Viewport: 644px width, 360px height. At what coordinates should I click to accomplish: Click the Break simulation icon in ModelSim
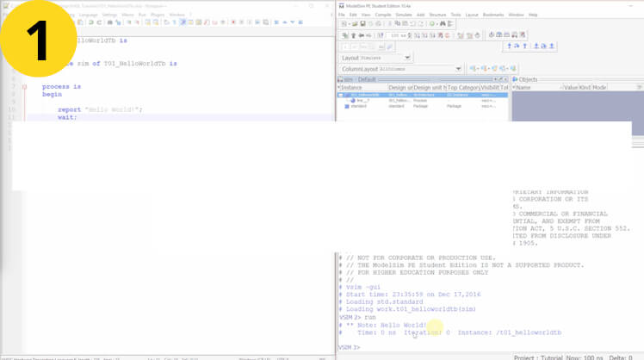(x=441, y=35)
